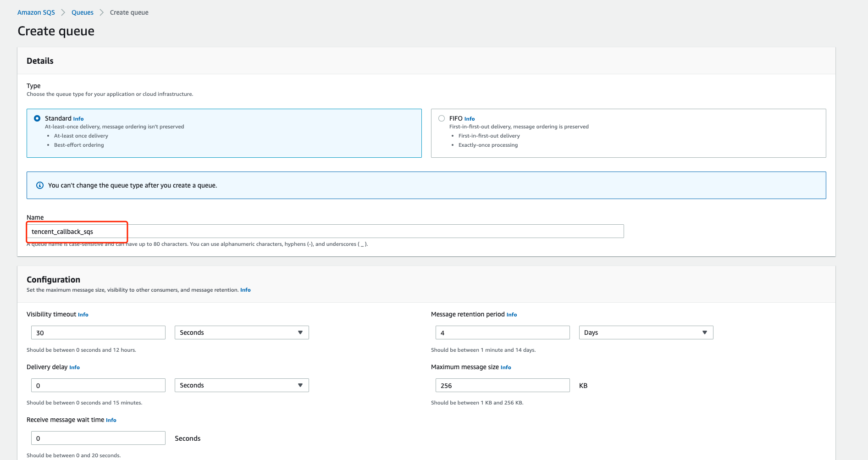Go to the Queues breadcrumb link

coord(83,12)
